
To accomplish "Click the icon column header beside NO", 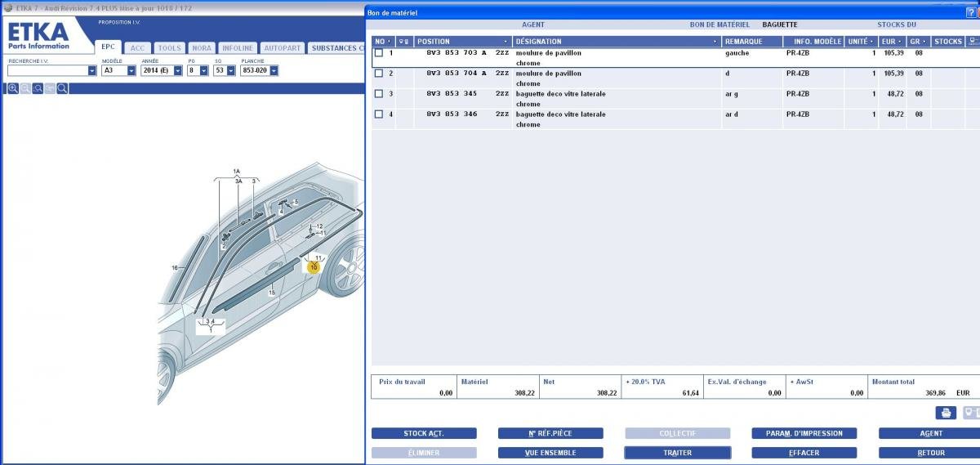I will [x=404, y=42].
